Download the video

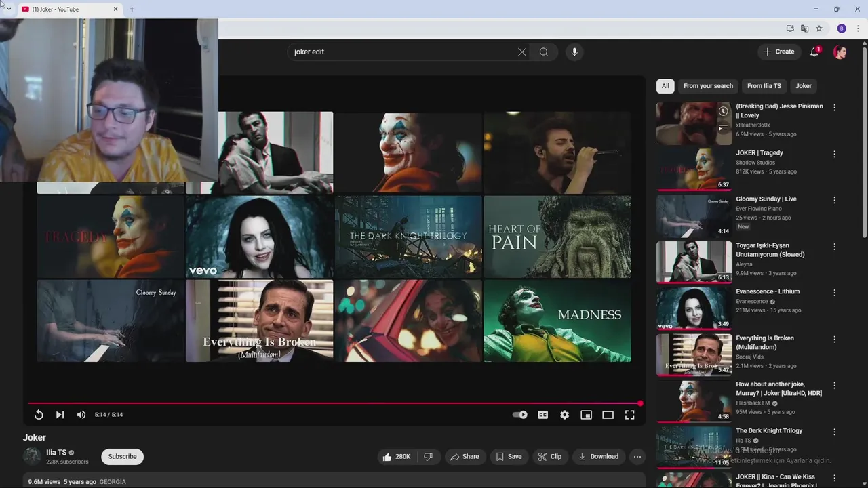(598, 457)
